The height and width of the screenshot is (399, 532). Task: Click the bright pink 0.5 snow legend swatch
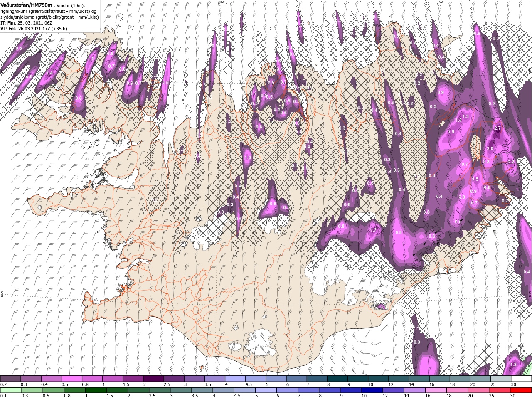(71, 379)
